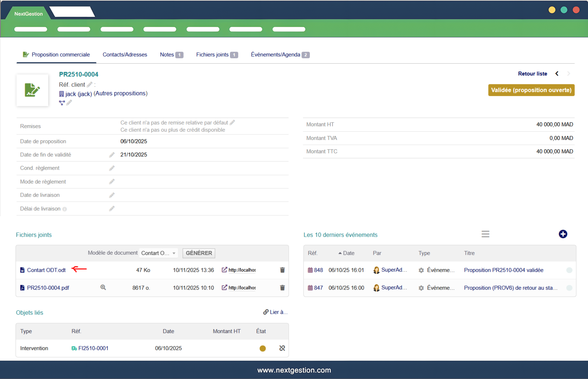The image size is (588, 379).
Task: Edit Mode de règlement with pencil icon
Action: click(x=112, y=182)
